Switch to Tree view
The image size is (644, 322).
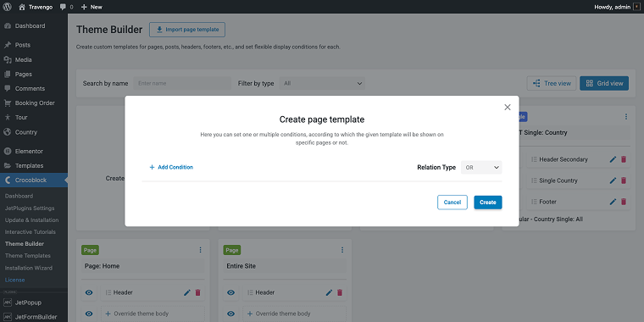(x=552, y=83)
